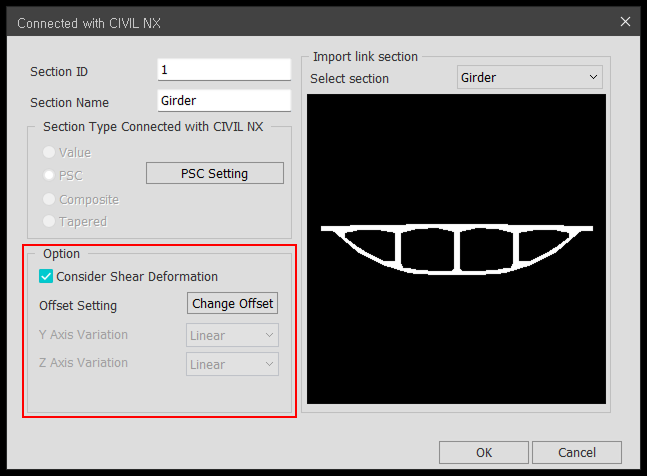Click the Section Name label text
Screen dimensions: 647x476
click(x=69, y=103)
